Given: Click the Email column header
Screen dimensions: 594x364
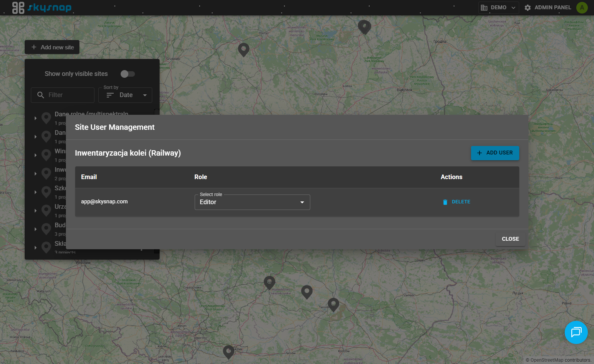Looking at the screenshot, I should [x=89, y=177].
